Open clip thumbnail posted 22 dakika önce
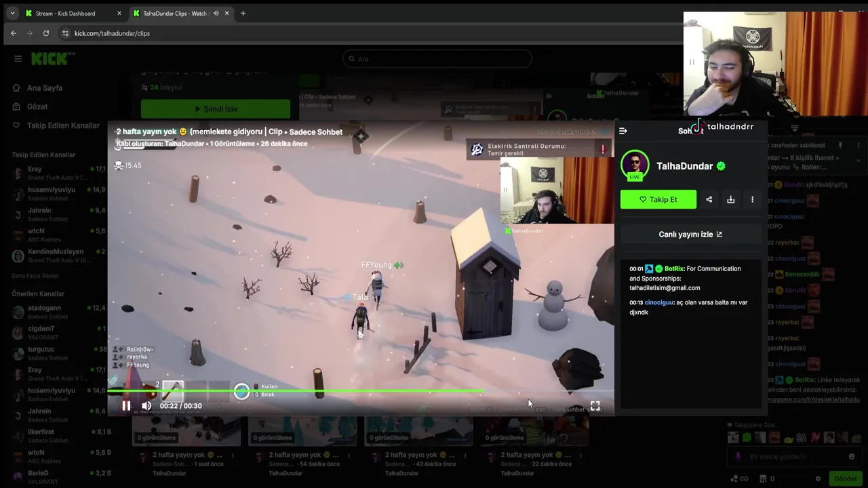 [536, 430]
